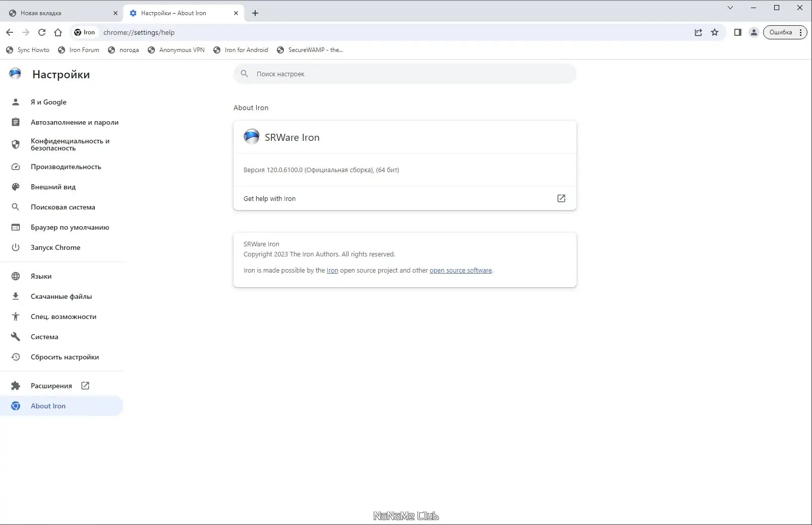Click the Iron site info chip

(84, 32)
